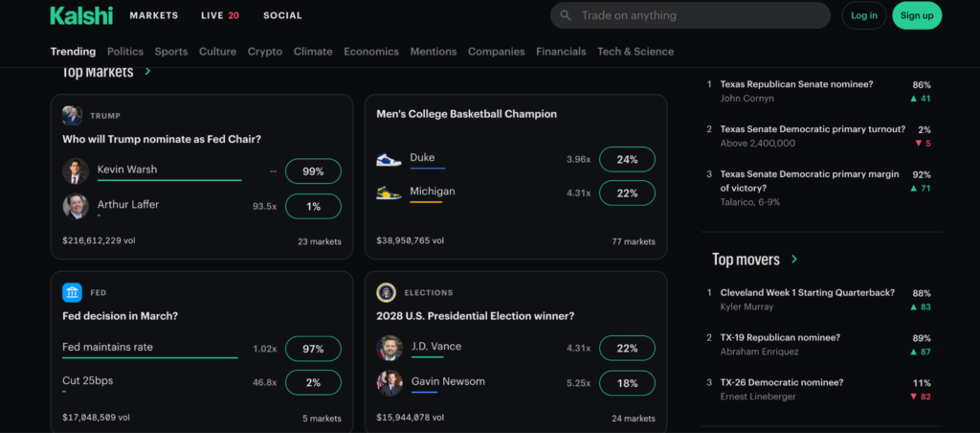The height and width of the screenshot is (433, 980).
Task: Click Arthur Laffer's profile photo
Action: tap(76, 206)
